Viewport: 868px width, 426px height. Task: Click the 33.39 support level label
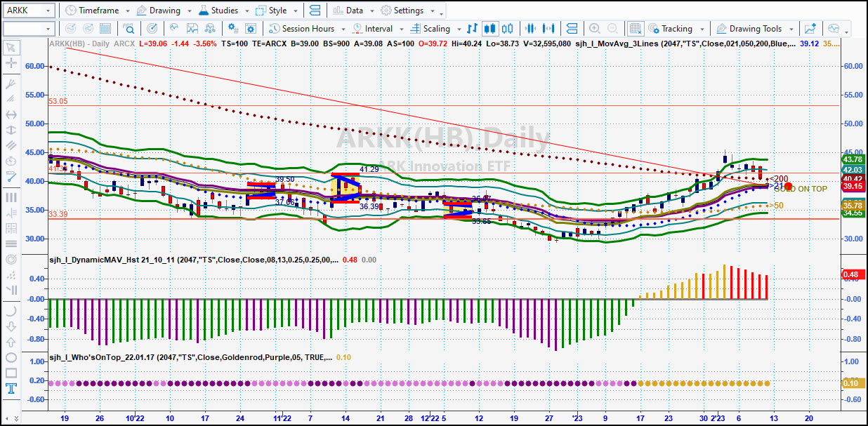[x=58, y=214]
